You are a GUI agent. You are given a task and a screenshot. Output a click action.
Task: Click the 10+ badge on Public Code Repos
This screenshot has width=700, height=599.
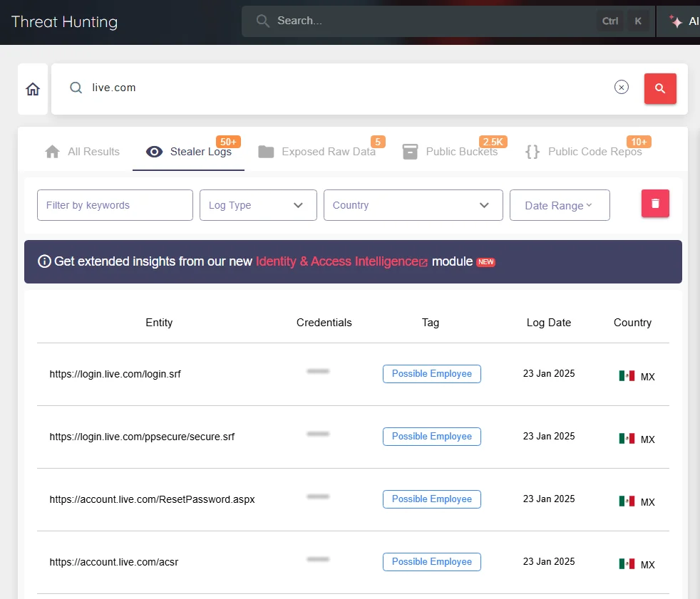tap(639, 142)
